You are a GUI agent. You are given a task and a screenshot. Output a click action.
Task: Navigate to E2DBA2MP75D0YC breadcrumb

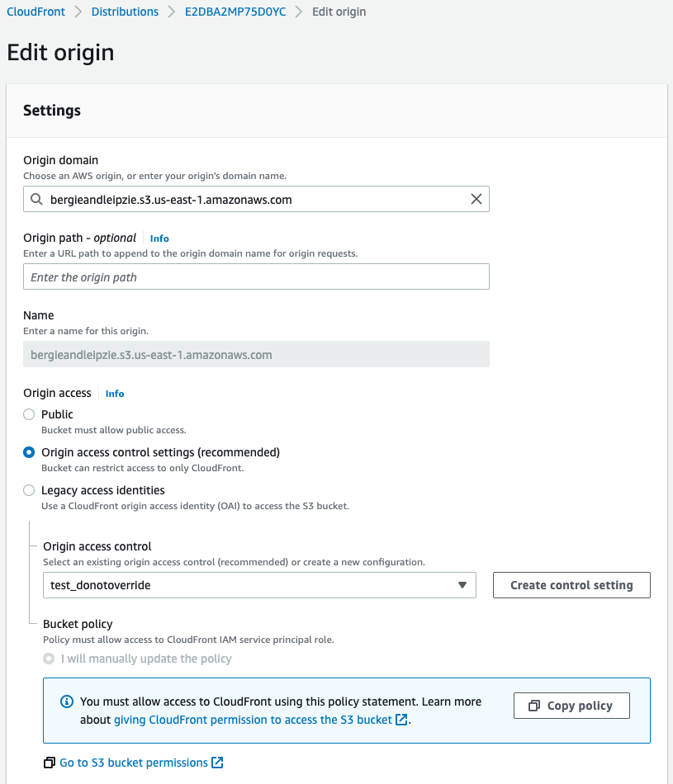tap(235, 12)
